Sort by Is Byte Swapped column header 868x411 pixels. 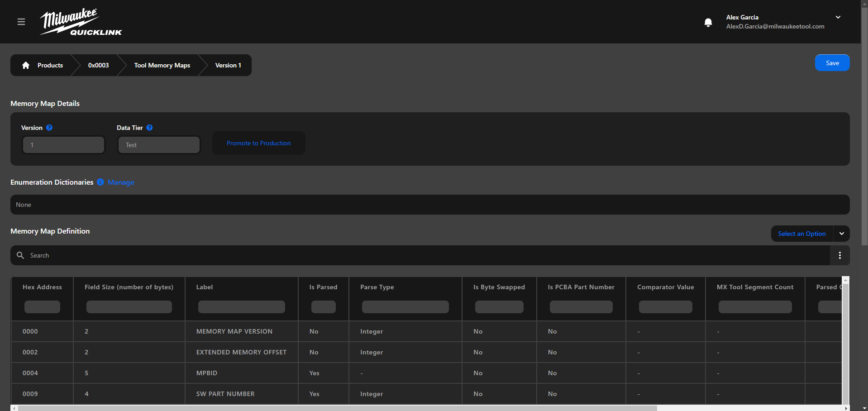coord(499,287)
